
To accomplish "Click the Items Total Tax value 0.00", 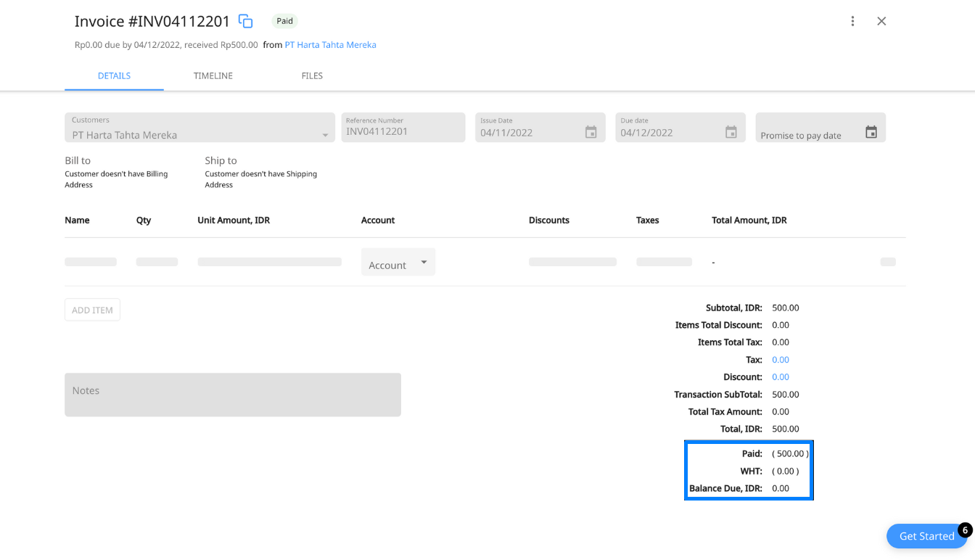I will [x=781, y=342].
